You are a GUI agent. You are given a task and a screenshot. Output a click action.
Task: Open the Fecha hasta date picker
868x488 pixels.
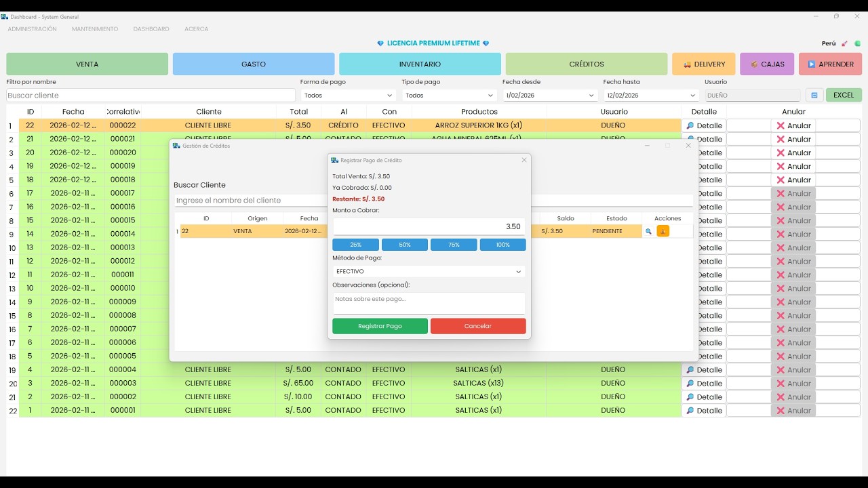[x=651, y=96]
